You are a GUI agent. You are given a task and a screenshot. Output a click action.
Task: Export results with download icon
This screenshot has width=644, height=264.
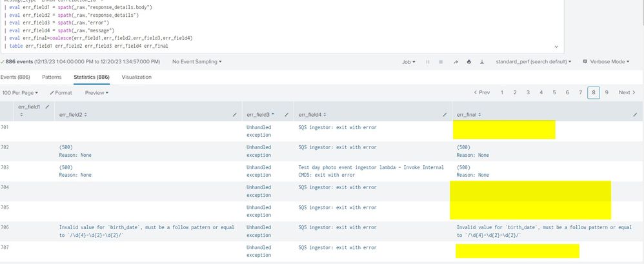(482, 62)
